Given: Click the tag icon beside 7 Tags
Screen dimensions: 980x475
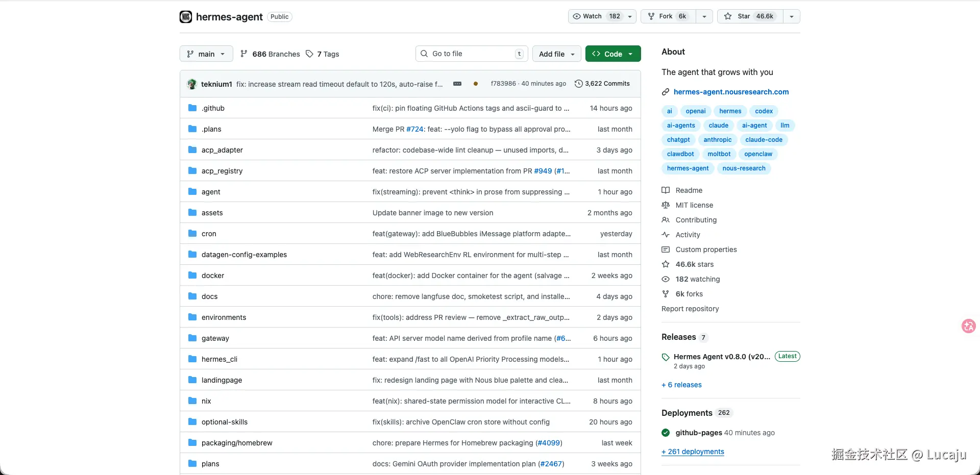Looking at the screenshot, I should pyautogui.click(x=310, y=54).
